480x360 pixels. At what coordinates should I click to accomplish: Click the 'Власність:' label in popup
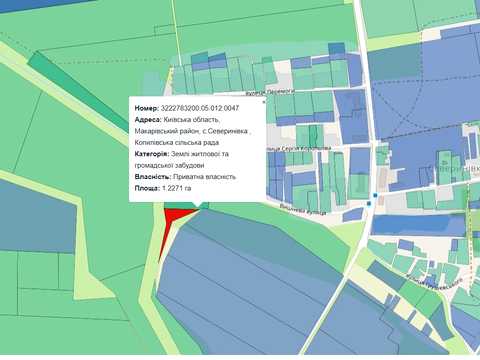(x=153, y=177)
